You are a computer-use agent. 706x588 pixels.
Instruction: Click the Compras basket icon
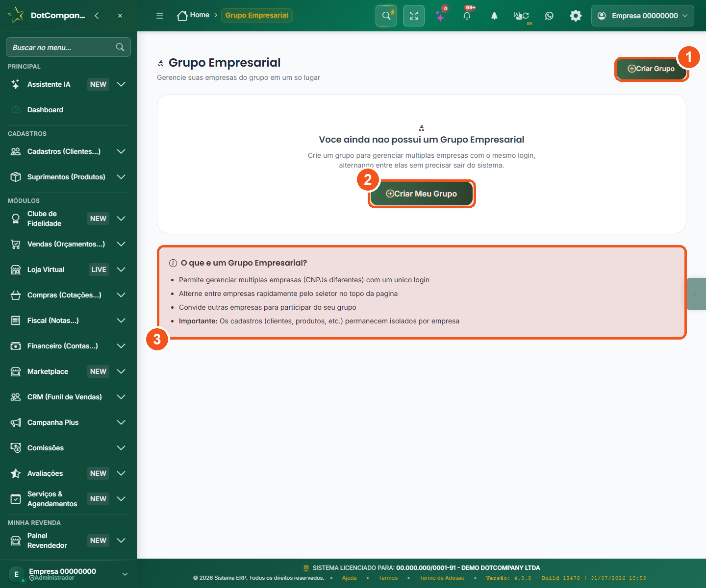pyautogui.click(x=16, y=295)
